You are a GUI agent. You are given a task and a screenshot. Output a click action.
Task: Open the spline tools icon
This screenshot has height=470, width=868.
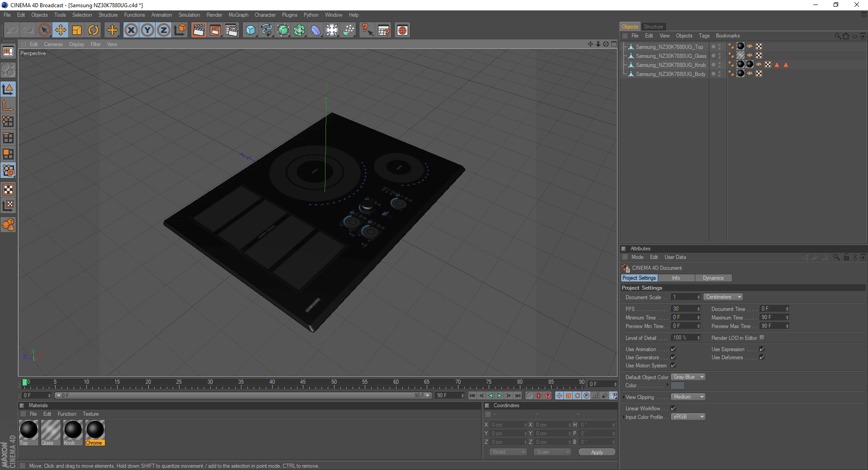tap(267, 30)
